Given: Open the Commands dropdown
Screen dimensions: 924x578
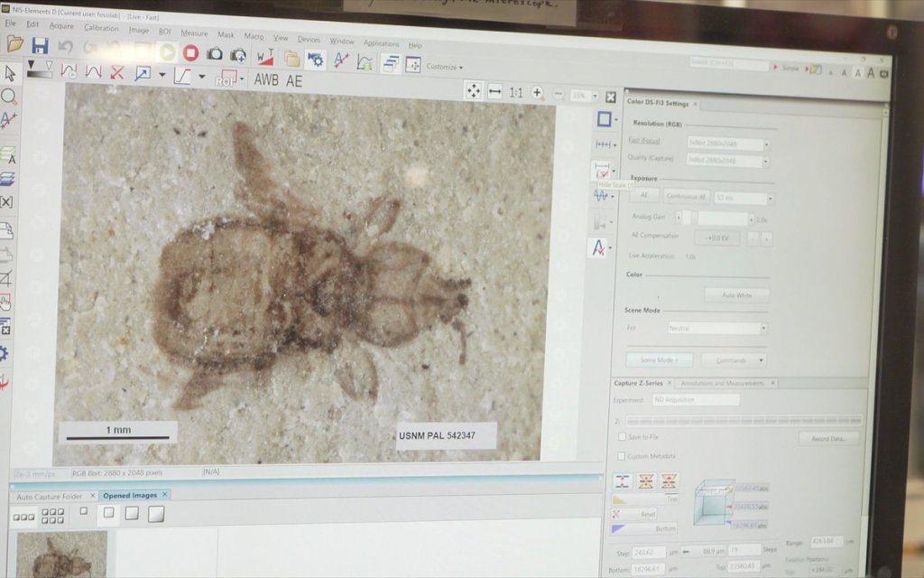Looking at the screenshot, I should coord(733,360).
